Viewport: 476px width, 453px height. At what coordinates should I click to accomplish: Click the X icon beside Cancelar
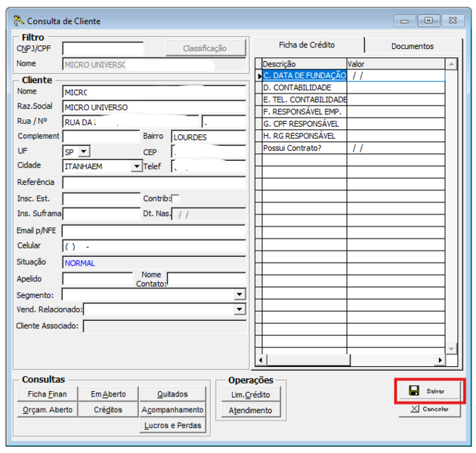[x=415, y=408]
